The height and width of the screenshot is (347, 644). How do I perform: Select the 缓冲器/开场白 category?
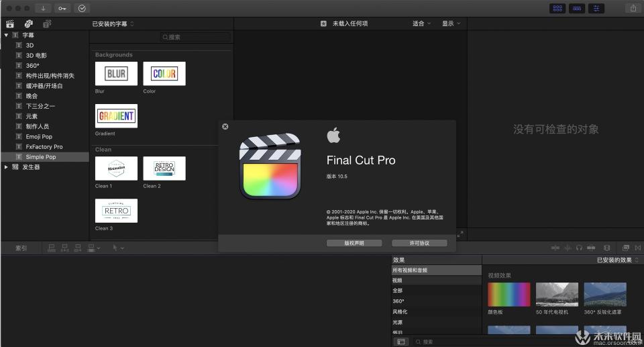pyautogui.click(x=45, y=86)
